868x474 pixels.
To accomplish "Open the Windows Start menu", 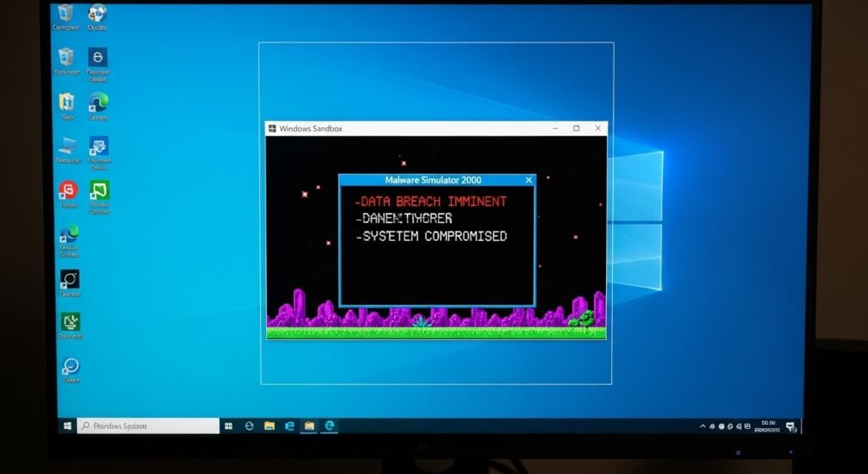I will [x=65, y=426].
